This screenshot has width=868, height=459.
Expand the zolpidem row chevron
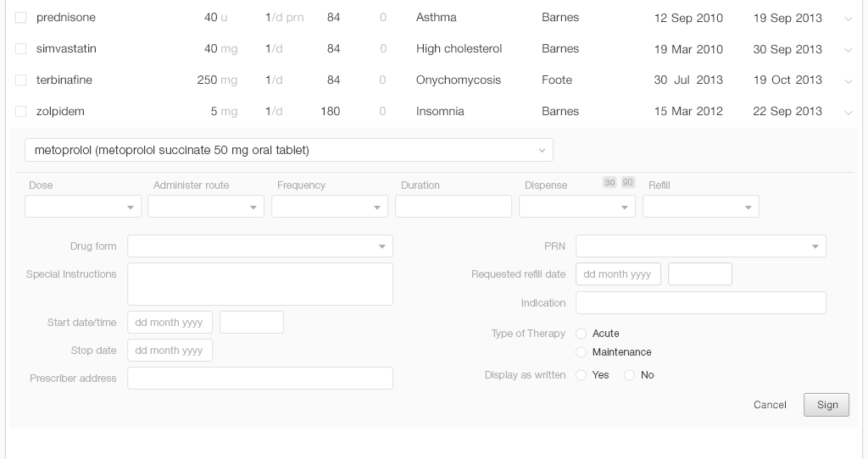click(848, 113)
